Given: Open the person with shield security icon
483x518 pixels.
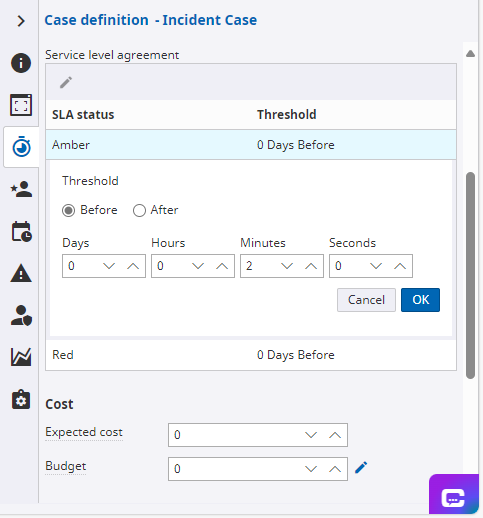Looking at the screenshot, I should click(x=21, y=315).
